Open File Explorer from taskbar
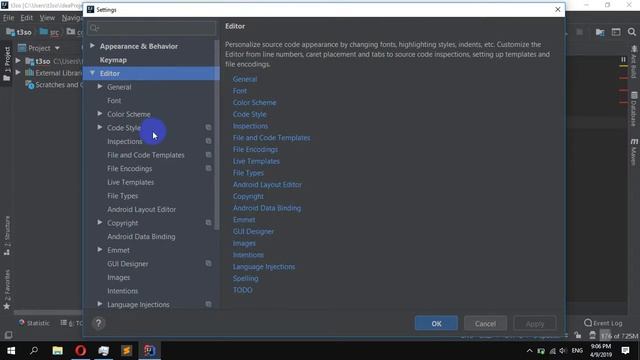This screenshot has width=640, height=360. 58,351
